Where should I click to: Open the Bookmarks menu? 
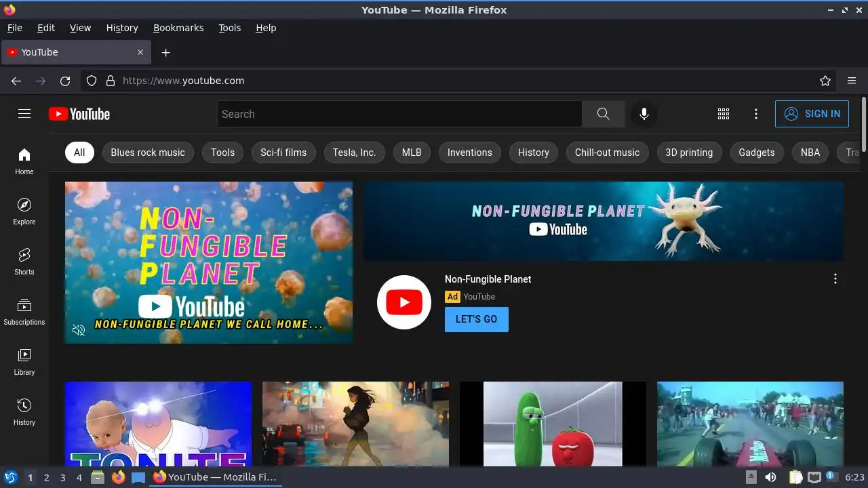coord(178,28)
